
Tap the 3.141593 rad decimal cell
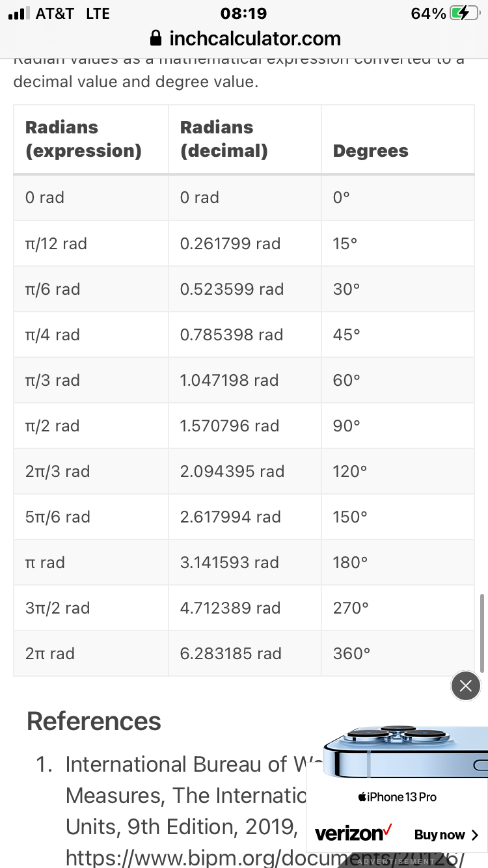tap(245, 562)
